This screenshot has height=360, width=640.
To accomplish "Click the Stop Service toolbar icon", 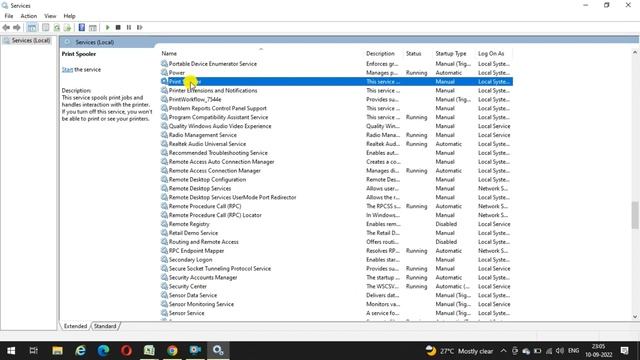I will (118, 27).
